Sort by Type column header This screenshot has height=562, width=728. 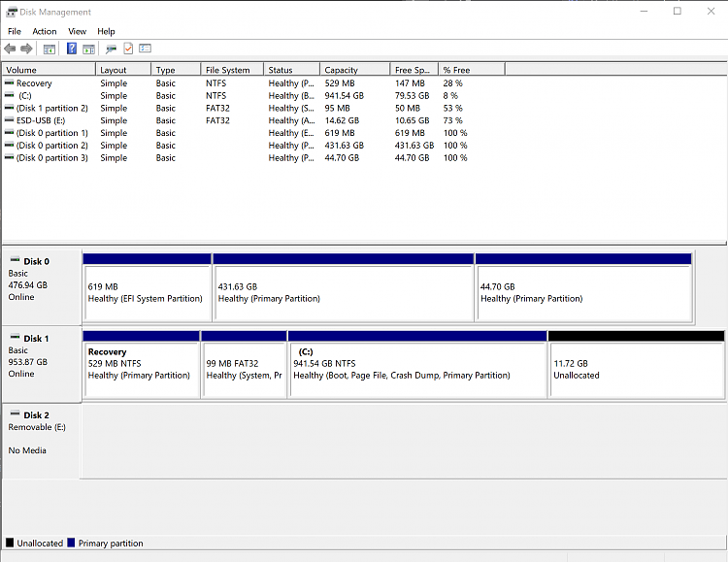[176, 70]
